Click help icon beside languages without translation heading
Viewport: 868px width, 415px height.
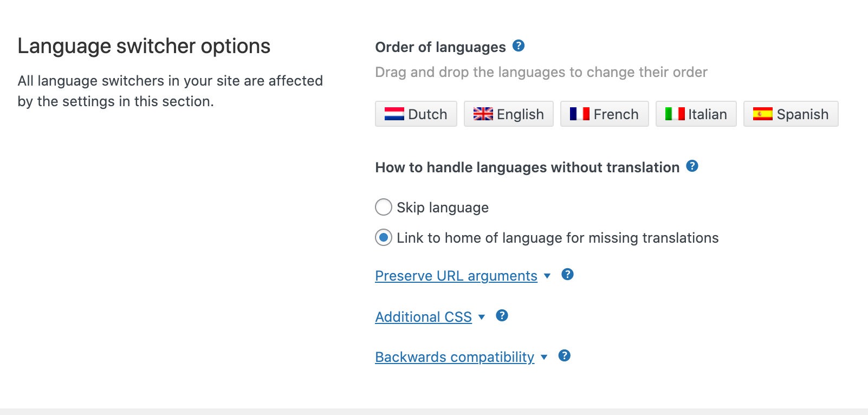(x=692, y=166)
